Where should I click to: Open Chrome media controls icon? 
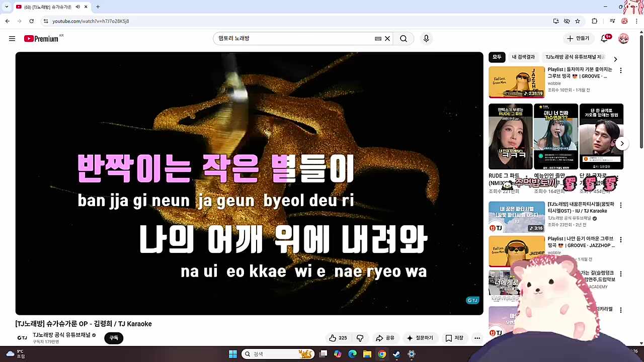(612, 21)
